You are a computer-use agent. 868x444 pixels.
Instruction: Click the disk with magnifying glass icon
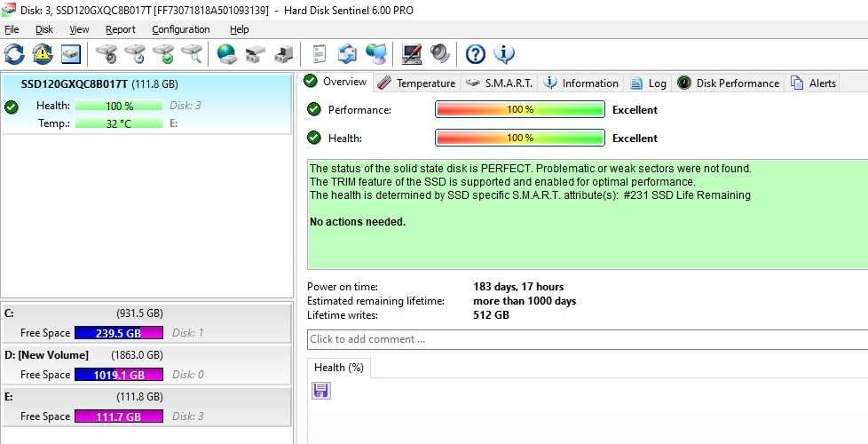pyautogui.click(x=192, y=54)
